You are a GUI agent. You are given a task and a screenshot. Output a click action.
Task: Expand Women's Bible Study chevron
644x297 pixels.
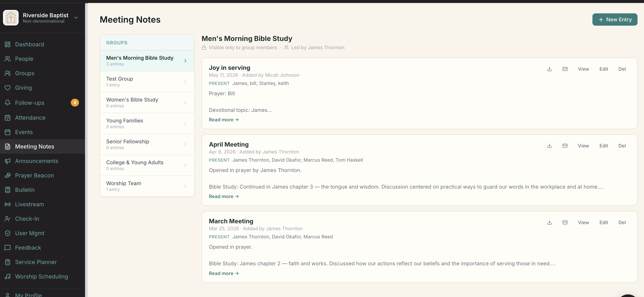pyautogui.click(x=185, y=103)
